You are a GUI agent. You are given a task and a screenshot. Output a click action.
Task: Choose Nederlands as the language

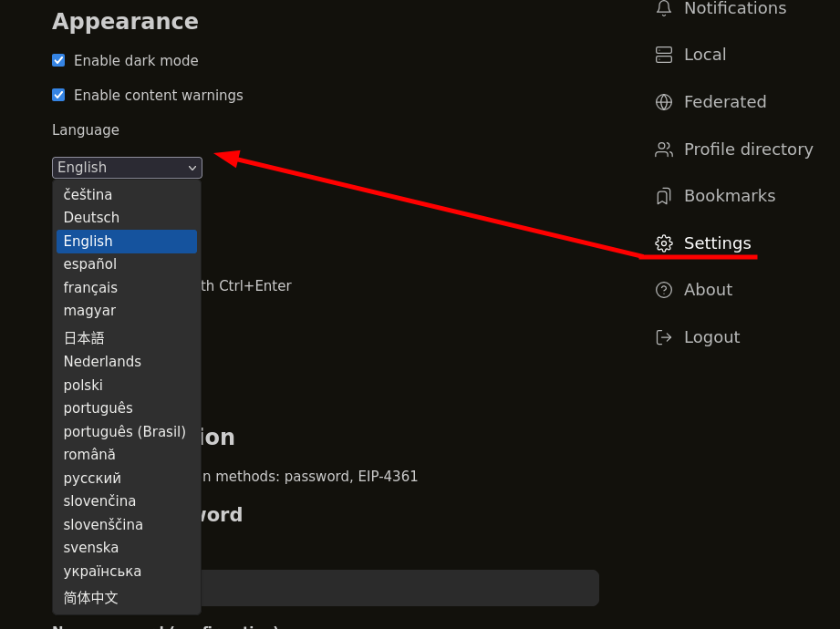click(x=127, y=361)
